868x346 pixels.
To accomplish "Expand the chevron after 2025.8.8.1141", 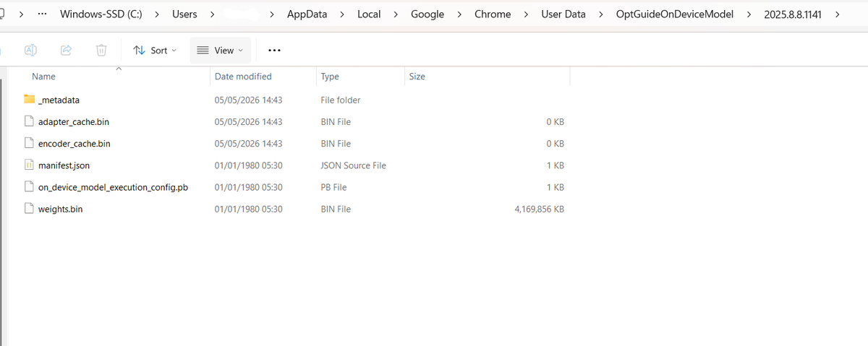I will click(837, 14).
